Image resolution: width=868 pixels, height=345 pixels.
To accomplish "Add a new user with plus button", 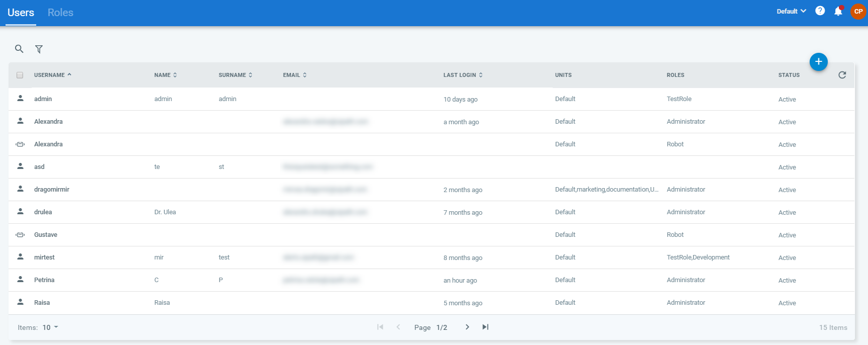I will tap(818, 61).
